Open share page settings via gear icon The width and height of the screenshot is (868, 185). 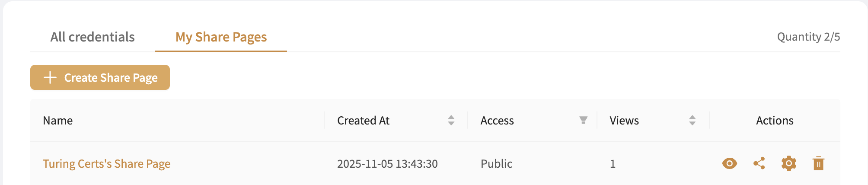[788, 163]
